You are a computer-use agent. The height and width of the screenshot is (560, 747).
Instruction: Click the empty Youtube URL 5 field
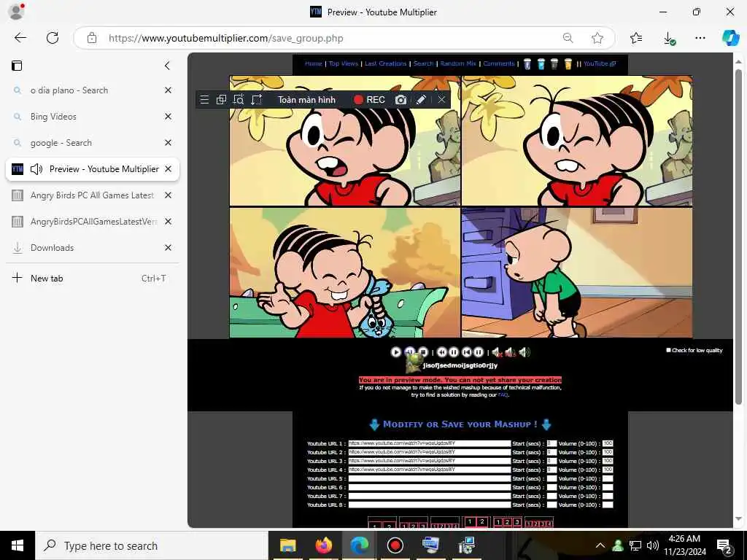tap(429, 478)
